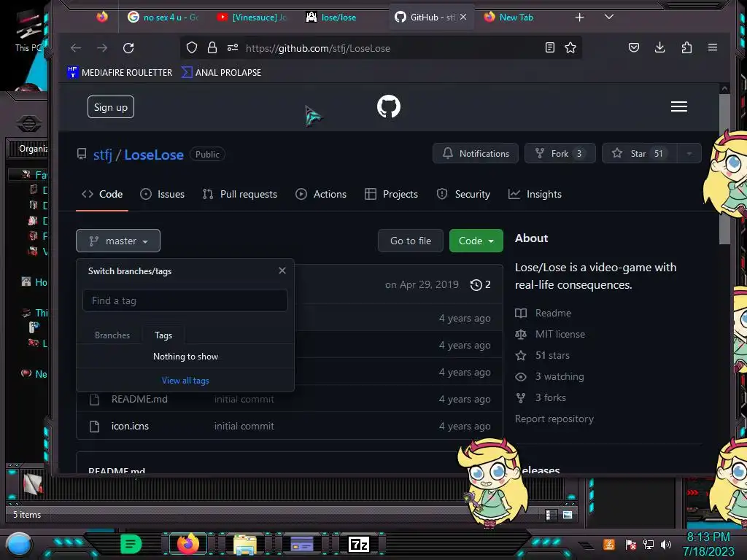This screenshot has width=747, height=560.
Task: Bookmark this page with star icon
Action: (x=570, y=47)
